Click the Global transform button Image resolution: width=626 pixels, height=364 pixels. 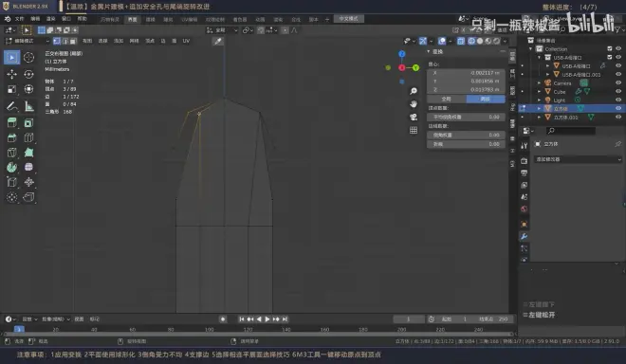click(x=447, y=99)
